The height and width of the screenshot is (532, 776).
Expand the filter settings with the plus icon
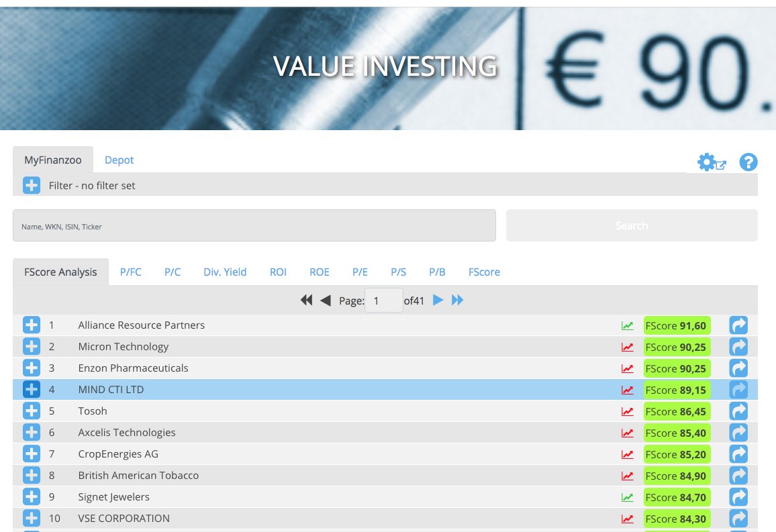[31, 185]
